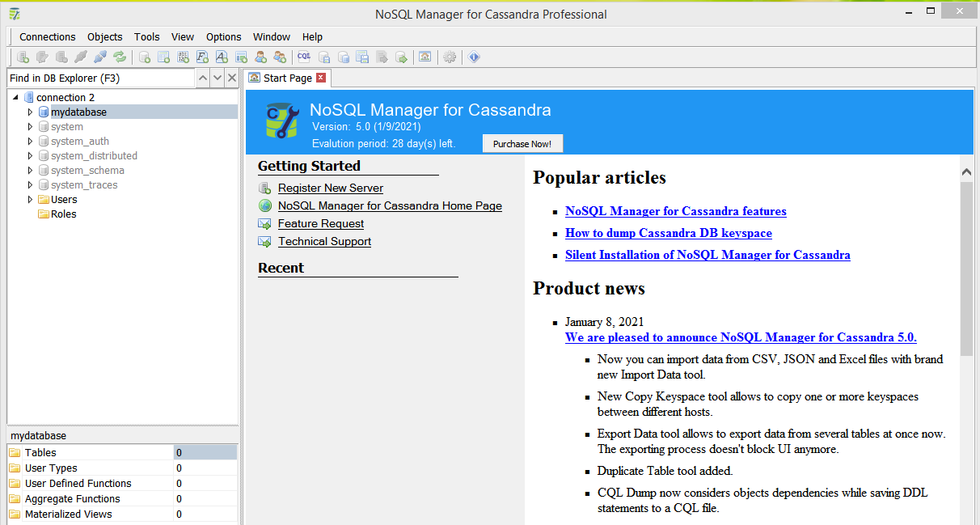Open the Tools menu
The height and width of the screenshot is (525, 980).
(147, 36)
